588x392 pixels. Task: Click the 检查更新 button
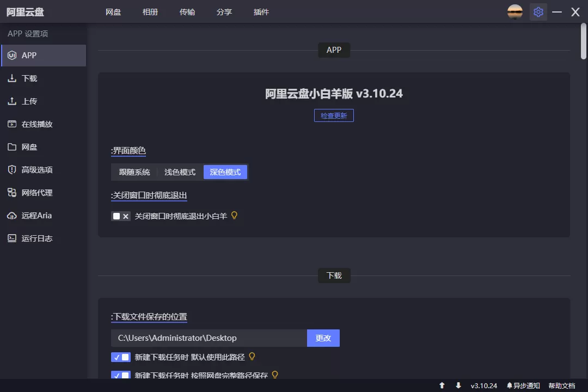(334, 115)
